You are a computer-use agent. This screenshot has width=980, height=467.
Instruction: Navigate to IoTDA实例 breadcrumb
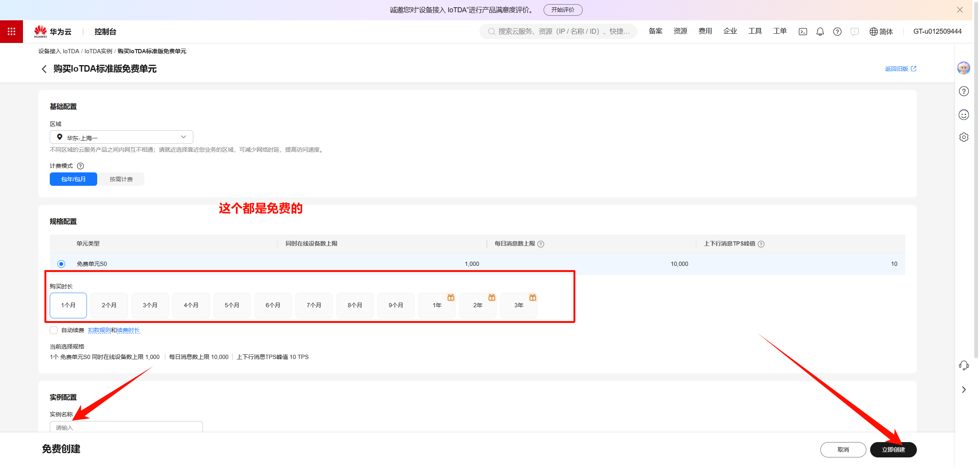pyautogui.click(x=98, y=51)
